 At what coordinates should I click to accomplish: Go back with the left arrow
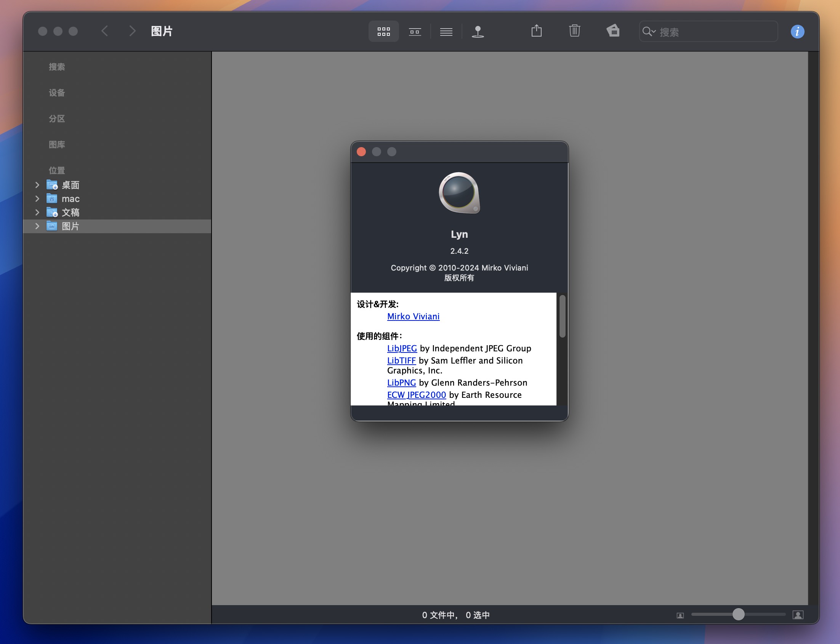(x=105, y=31)
